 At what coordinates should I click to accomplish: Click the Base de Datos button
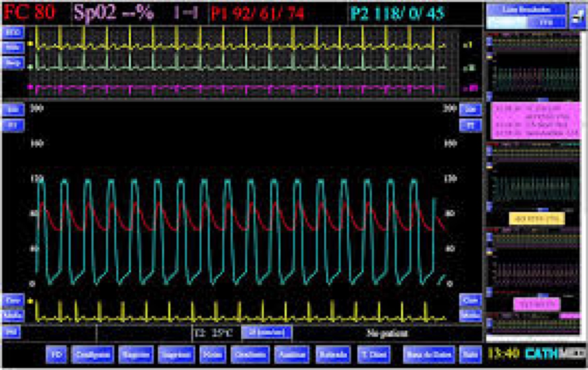coord(429,354)
